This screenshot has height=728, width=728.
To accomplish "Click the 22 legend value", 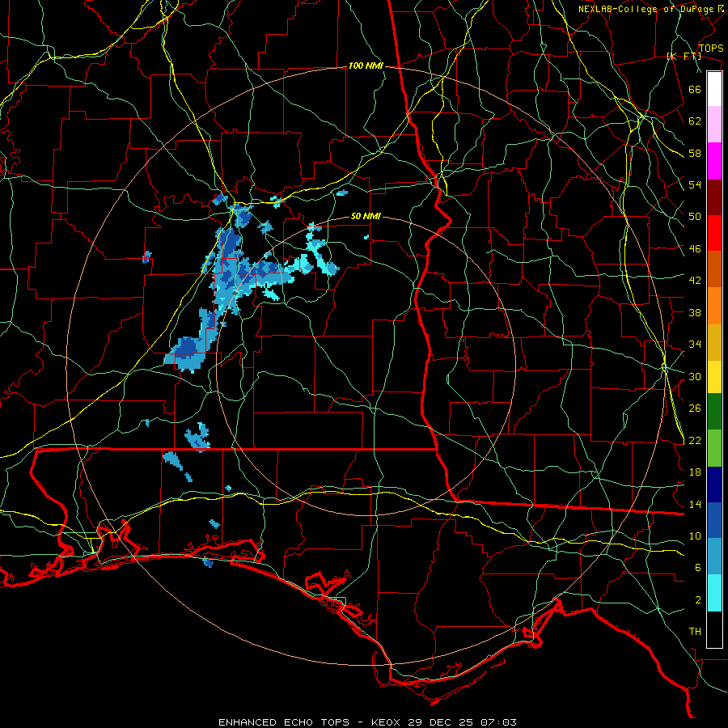I will [695, 441].
